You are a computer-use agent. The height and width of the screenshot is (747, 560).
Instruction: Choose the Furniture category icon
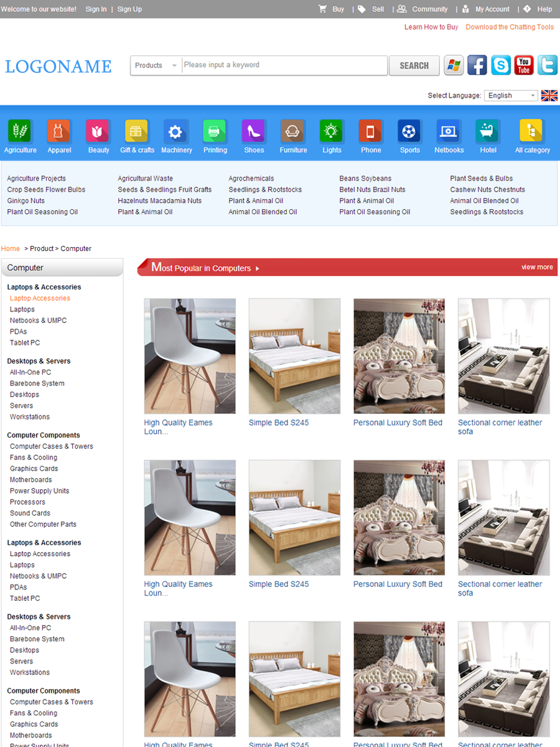[x=292, y=131]
